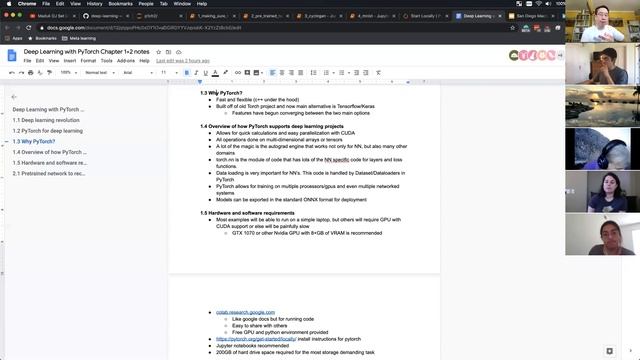Star the document title

coord(158,52)
